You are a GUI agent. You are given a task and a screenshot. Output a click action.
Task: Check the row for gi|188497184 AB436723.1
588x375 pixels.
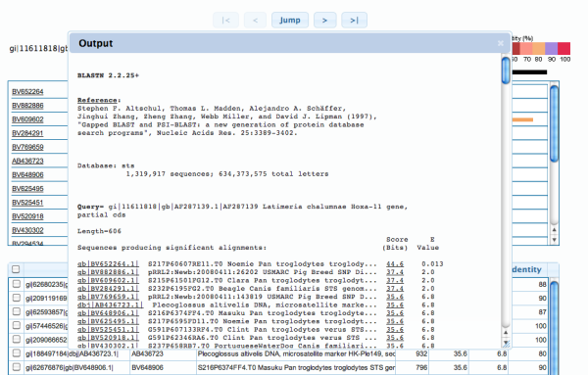[16, 353]
